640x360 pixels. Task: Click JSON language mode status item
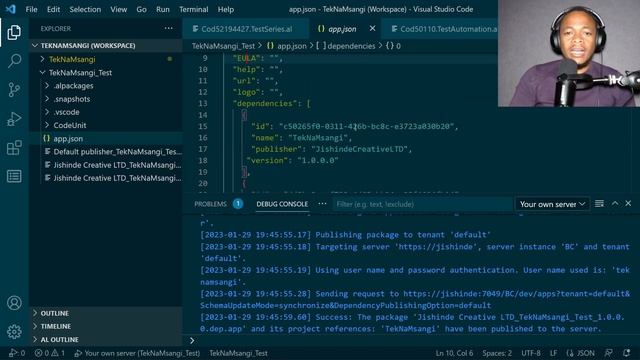(581, 353)
